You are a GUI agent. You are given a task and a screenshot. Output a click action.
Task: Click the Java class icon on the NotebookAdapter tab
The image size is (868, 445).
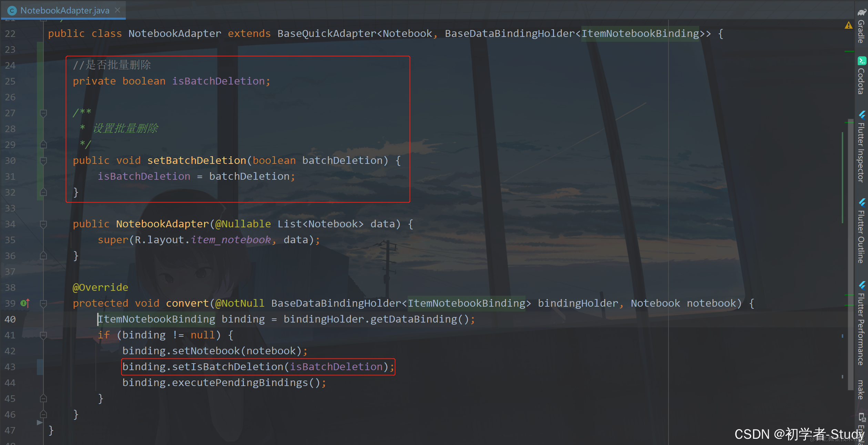coord(12,11)
